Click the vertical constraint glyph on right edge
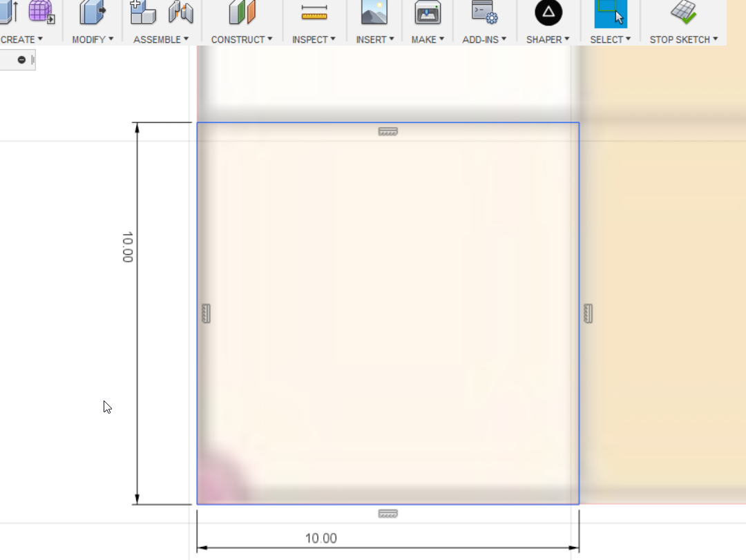 [588, 313]
